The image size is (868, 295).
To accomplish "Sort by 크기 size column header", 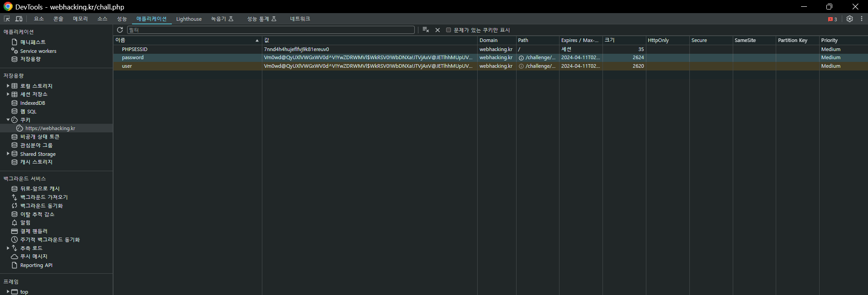I will (624, 40).
